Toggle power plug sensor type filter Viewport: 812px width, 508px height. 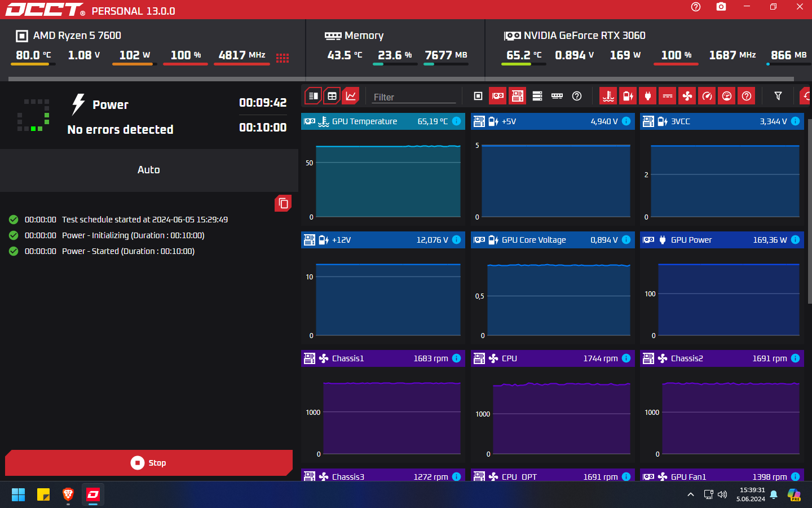click(647, 96)
